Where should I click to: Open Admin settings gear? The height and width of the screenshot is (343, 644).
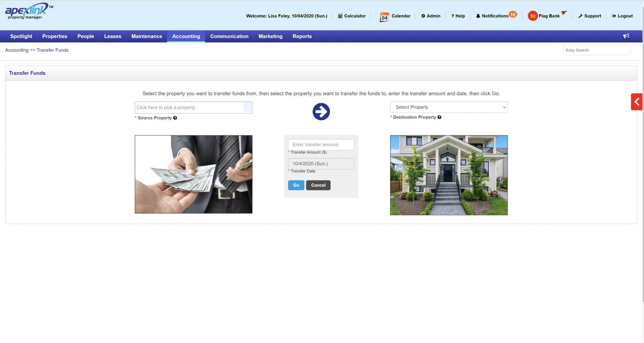pos(430,16)
